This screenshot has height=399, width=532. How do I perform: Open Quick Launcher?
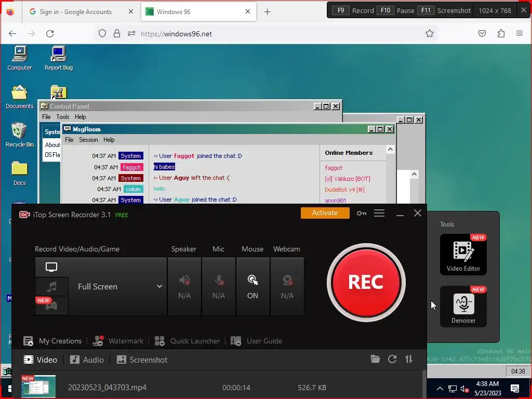187,341
